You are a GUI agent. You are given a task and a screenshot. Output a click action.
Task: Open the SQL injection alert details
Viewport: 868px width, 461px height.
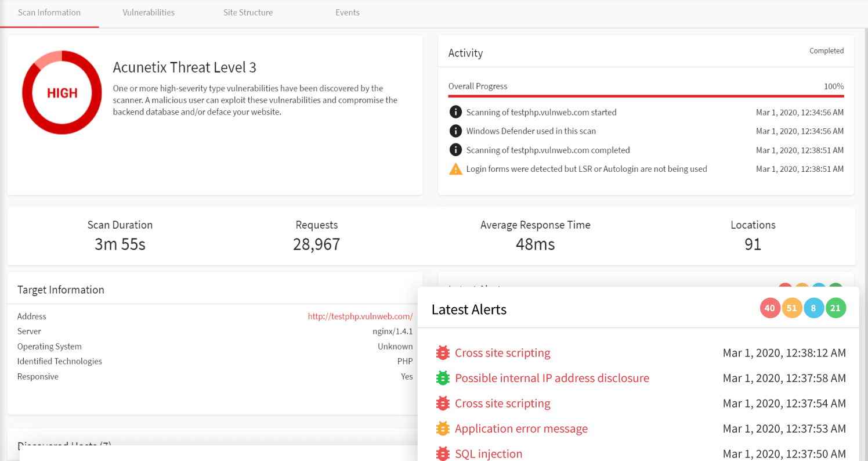[489, 453]
